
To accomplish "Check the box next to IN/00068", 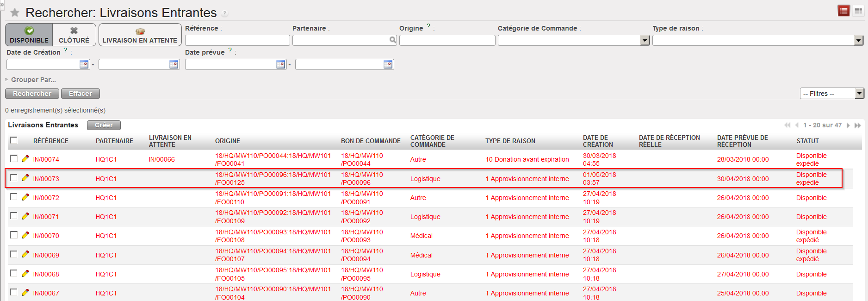I will click(x=14, y=273).
